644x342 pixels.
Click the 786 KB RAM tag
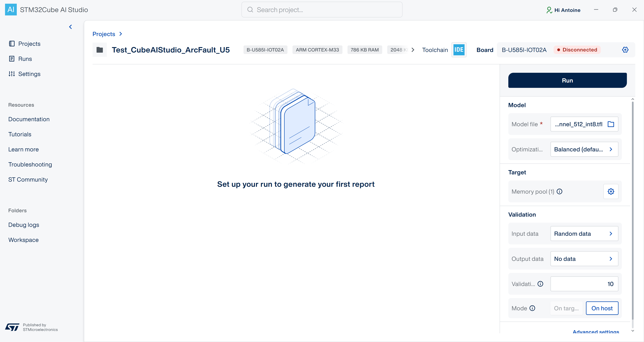[364, 50]
